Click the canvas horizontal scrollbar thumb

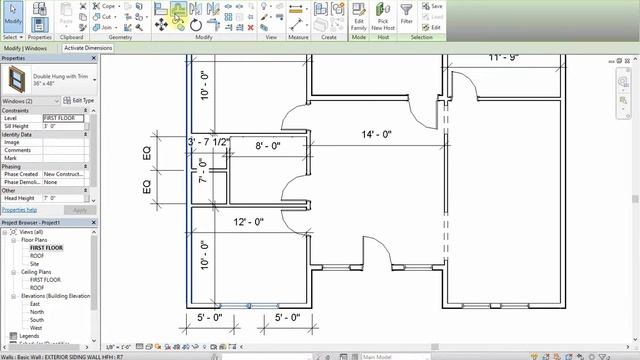[435, 347]
